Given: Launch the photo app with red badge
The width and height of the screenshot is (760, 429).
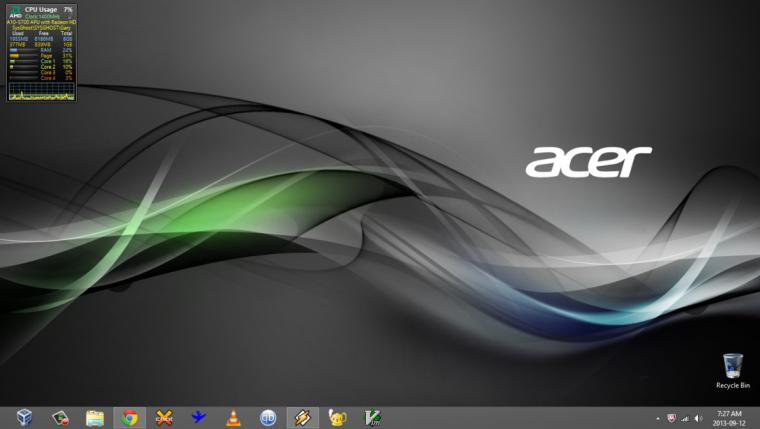Looking at the screenshot, I should 60,418.
